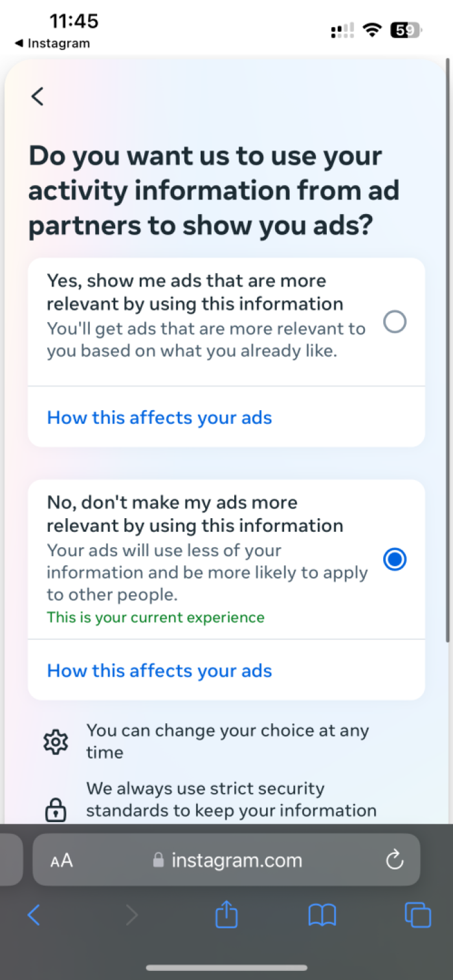Open How this affects your ads under Yes
453x980 pixels.
click(159, 417)
